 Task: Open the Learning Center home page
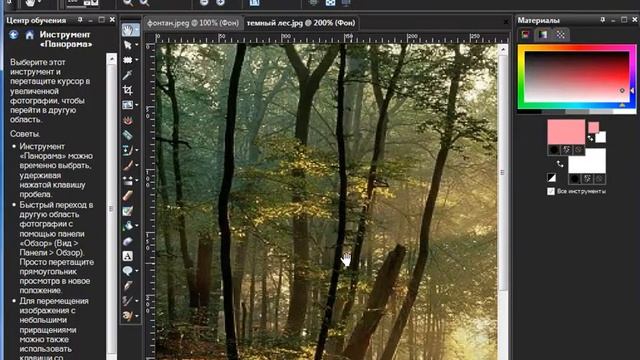coord(29,35)
